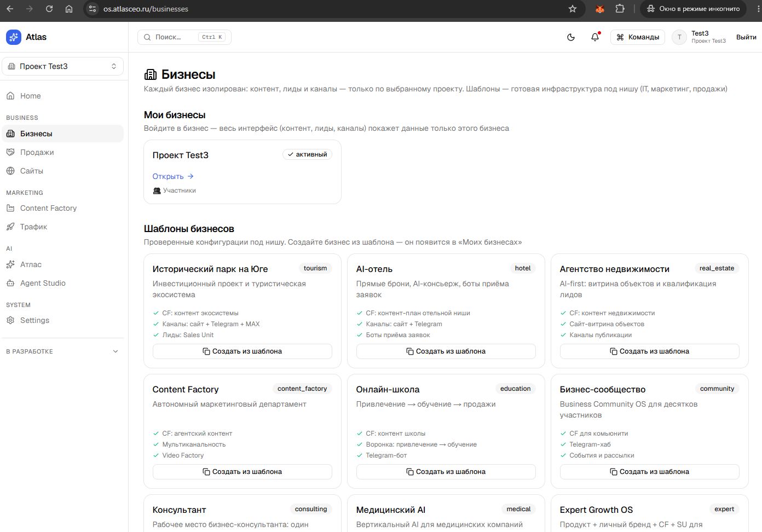Create business from Онлайн-школа template
Screen dimensions: 762x532
[446, 472]
